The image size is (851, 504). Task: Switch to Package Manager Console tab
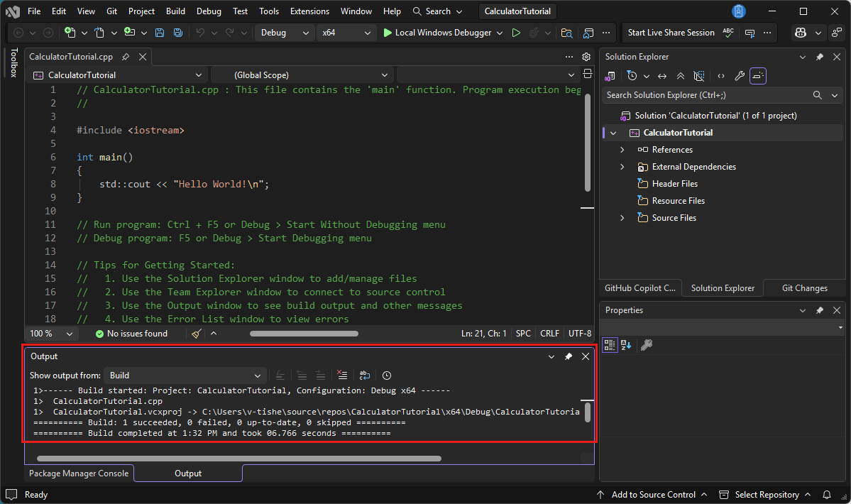click(79, 473)
